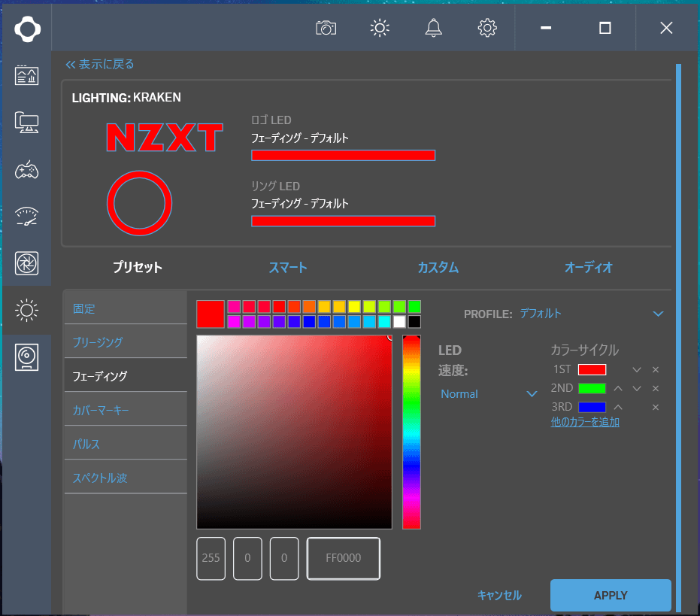Select the NZXT logo LED preview
Screen dimensions: 700x616
pos(164,138)
